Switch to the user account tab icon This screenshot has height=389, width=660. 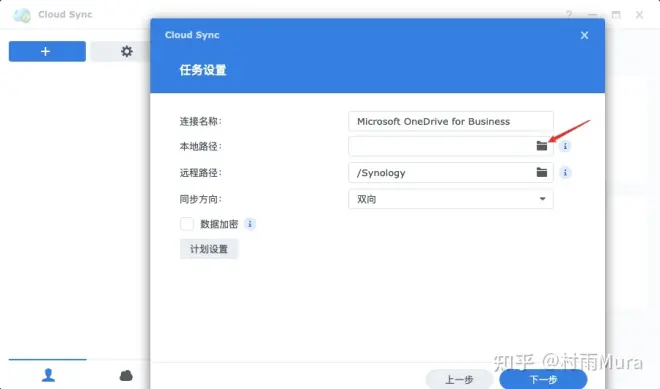(x=48, y=375)
